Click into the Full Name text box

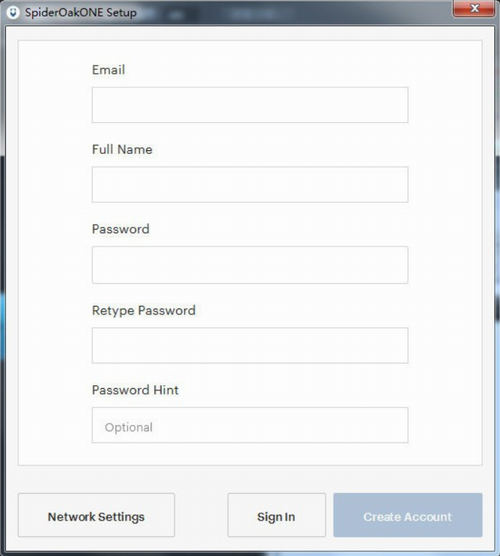(250, 184)
